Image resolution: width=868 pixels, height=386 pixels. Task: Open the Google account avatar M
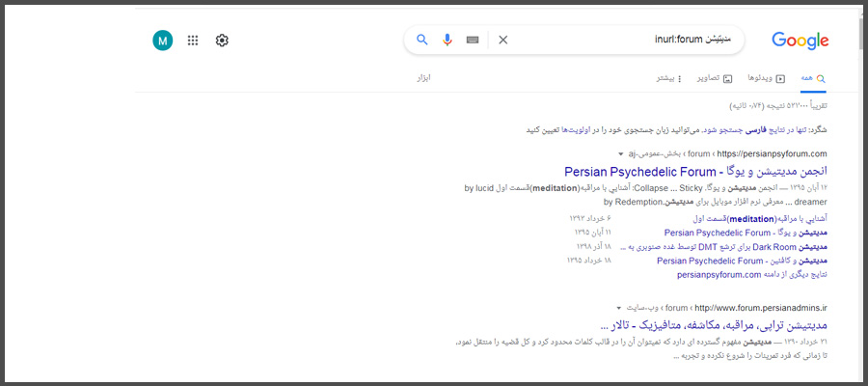pyautogui.click(x=162, y=41)
